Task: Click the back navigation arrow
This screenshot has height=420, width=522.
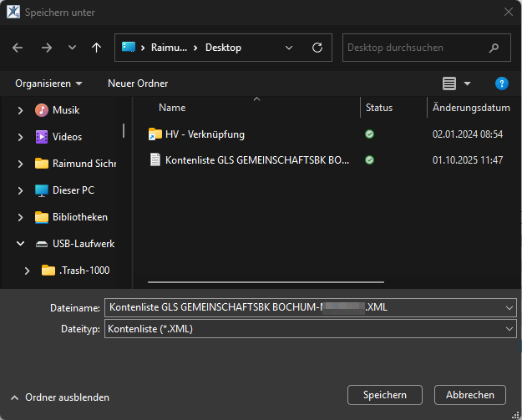Action: tap(18, 48)
